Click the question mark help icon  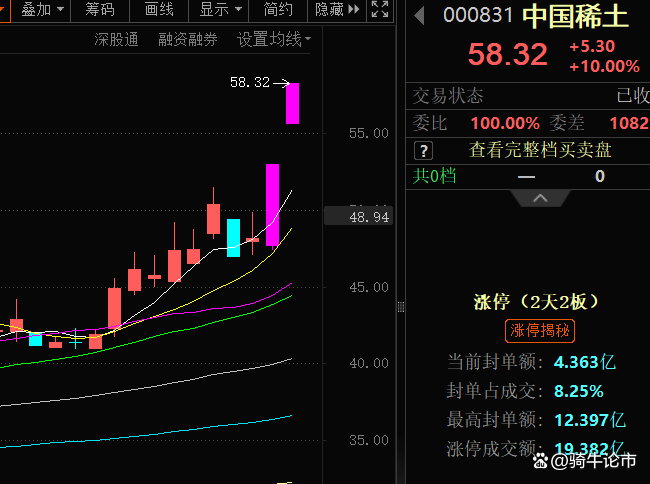423,151
